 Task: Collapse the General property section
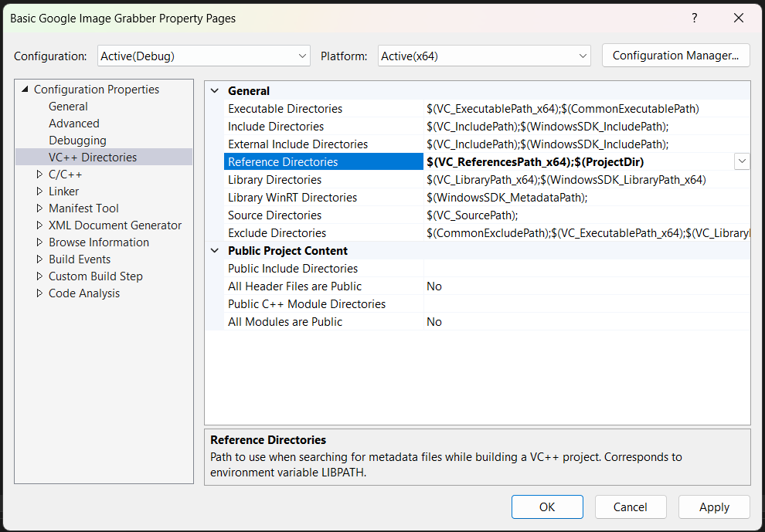coord(215,91)
